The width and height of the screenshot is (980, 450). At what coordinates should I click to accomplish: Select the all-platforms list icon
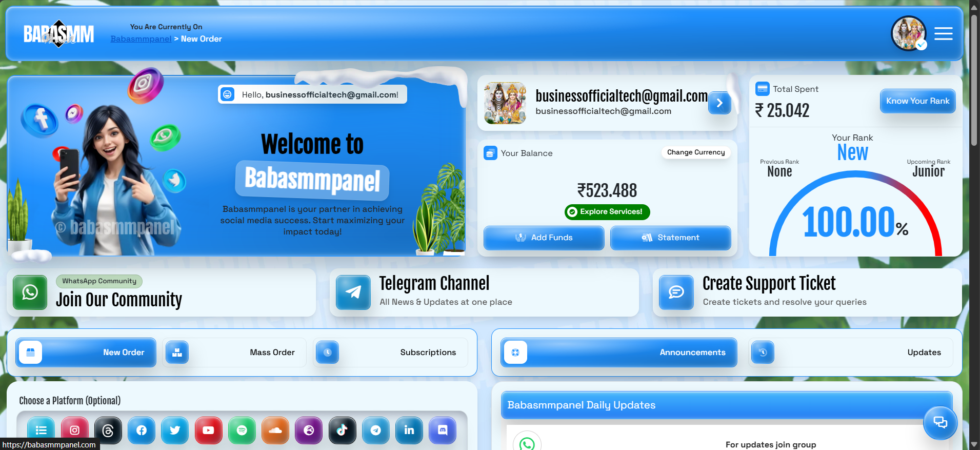point(41,431)
